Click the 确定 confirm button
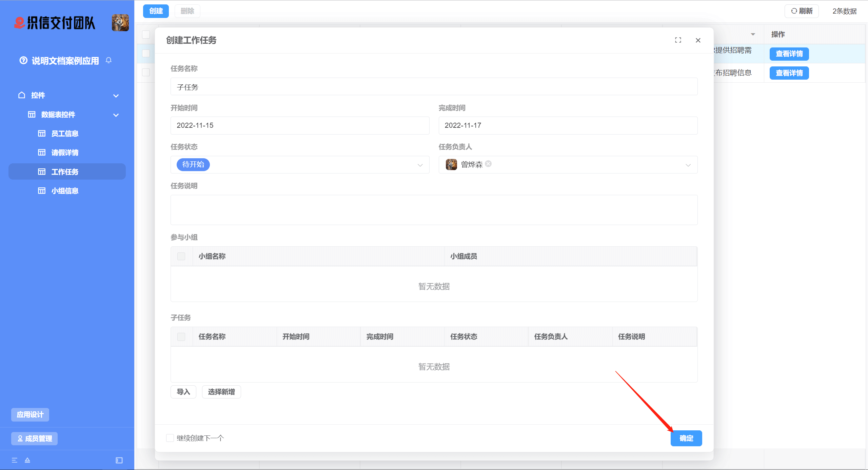 click(686, 438)
